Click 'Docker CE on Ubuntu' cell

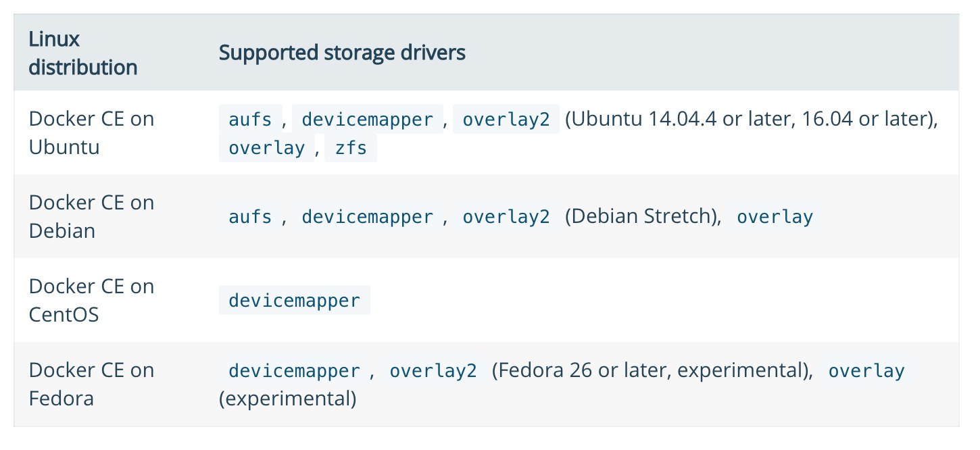pos(91,132)
